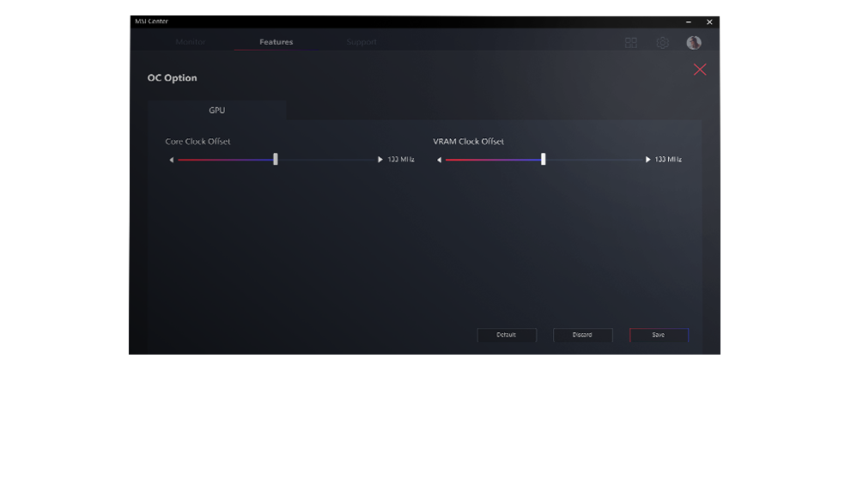857x504 pixels.
Task: Click the VRAM Clock Offset slider handle
Action: click(544, 159)
